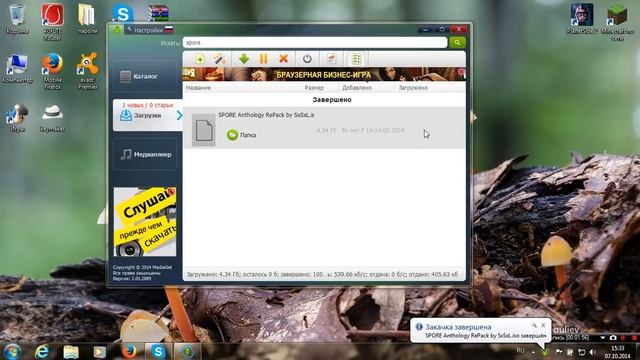640x360 pixels.
Task: Click the download list view toolbar icon
Action: pos(356,59)
